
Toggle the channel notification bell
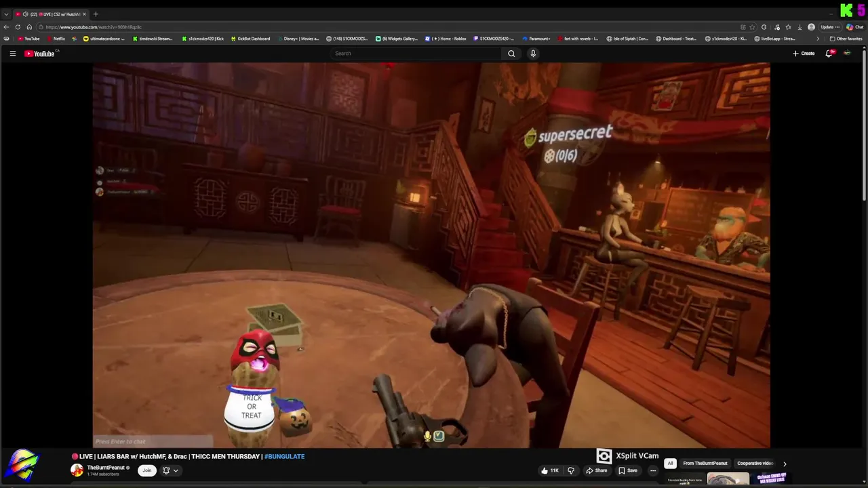(166, 470)
